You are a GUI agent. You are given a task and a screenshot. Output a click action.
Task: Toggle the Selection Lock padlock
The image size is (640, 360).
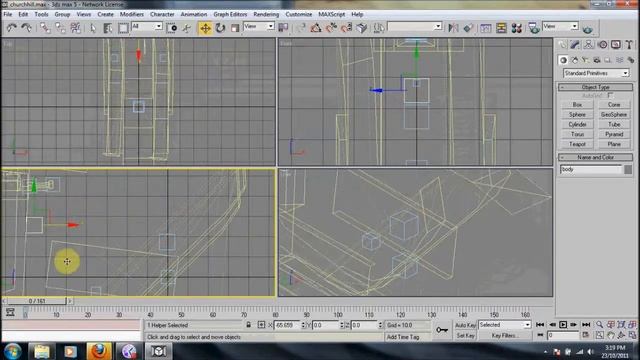(249, 325)
